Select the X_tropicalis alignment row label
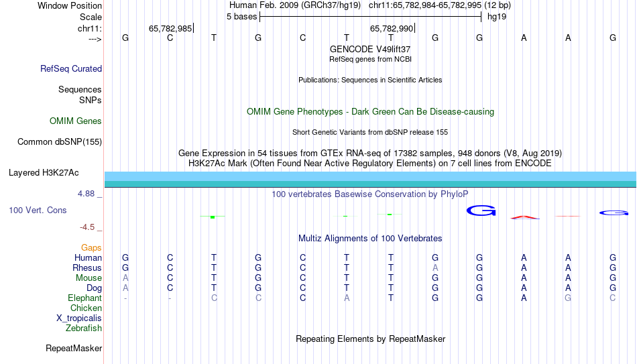This screenshot has height=364, width=637. 79,318
